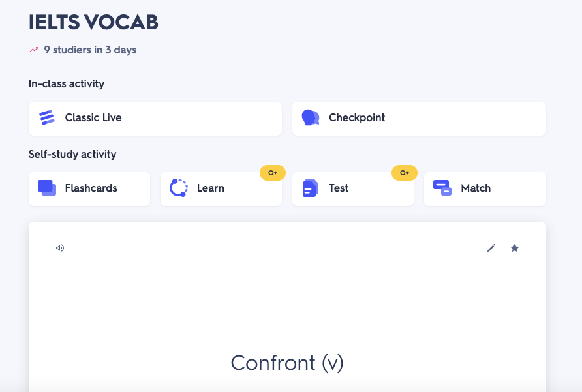582x392 pixels.
Task: Click the Match cards icon
Action: point(442,188)
